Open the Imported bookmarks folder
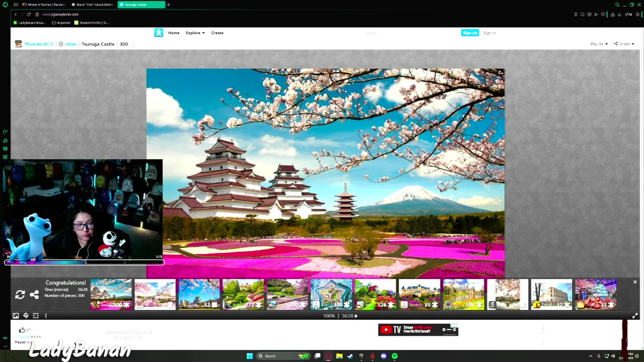 tap(61, 23)
